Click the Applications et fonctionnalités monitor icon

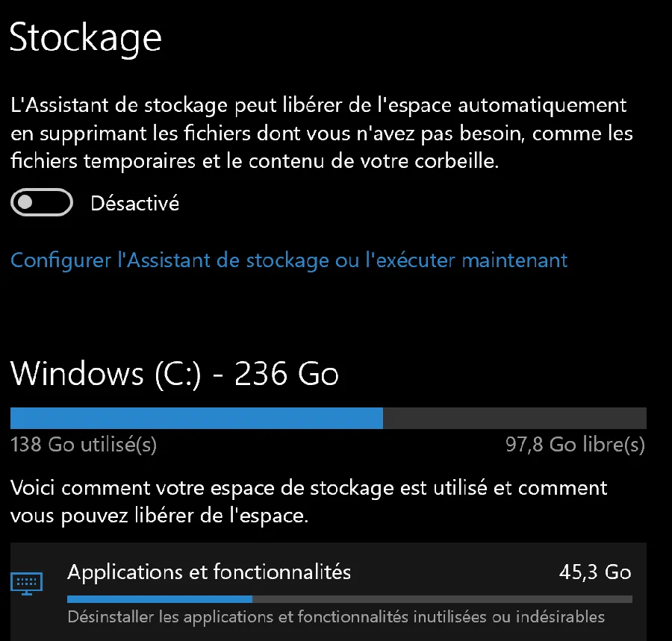(27, 584)
